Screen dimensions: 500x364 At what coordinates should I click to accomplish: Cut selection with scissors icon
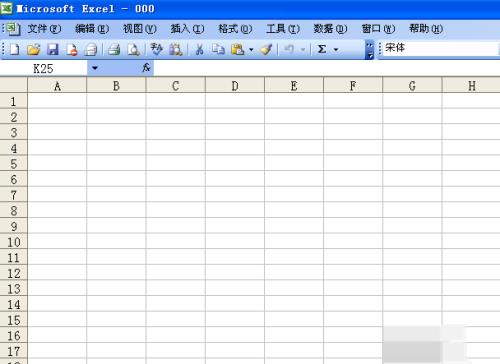click(x=199, y=50)
